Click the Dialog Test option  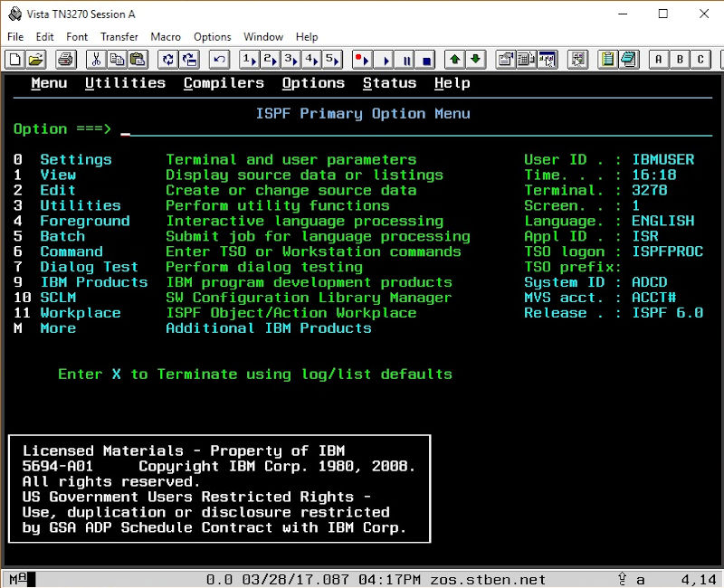coord(89,267)
